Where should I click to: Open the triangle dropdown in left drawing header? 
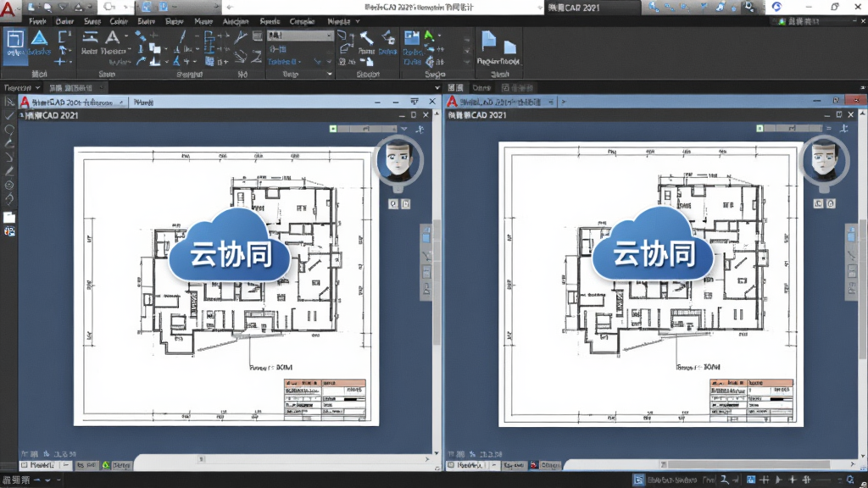pyautogui.click(x=404, y=129)
